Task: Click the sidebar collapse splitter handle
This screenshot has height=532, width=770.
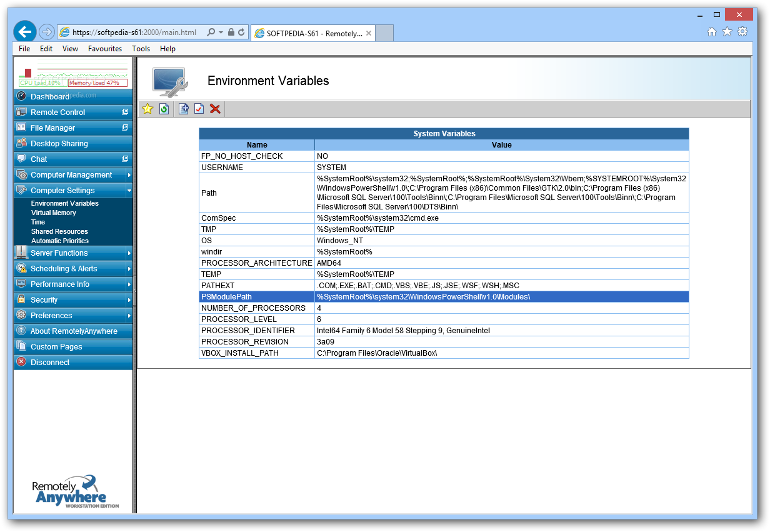Action: (134, 291)
